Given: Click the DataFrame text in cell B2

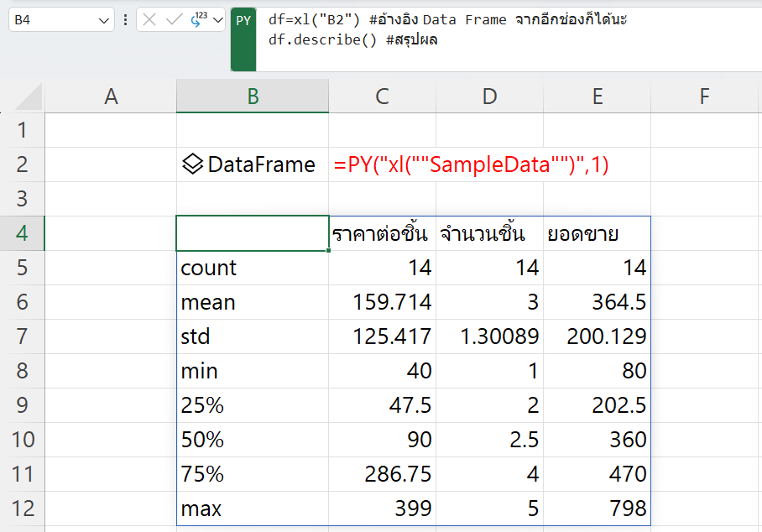Looking at the screenshot, I should pyautogui.click(x=262, y=164).
